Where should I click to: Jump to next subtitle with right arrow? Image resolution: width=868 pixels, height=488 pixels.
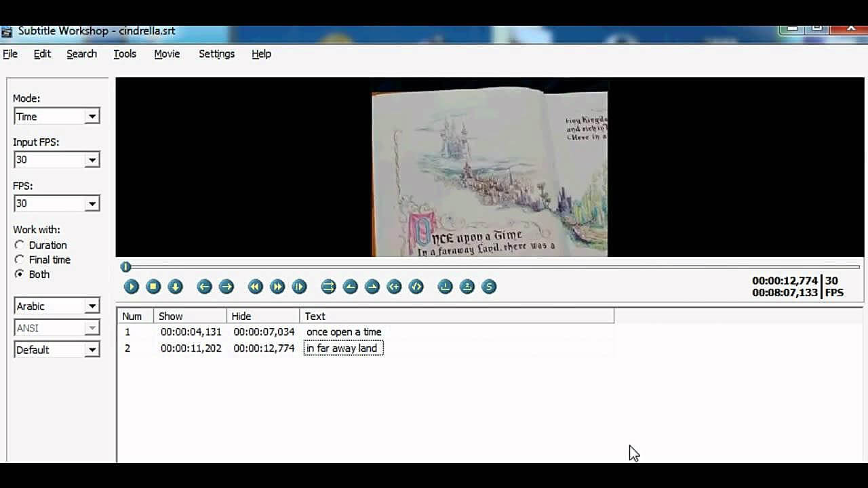coord(226,287)
